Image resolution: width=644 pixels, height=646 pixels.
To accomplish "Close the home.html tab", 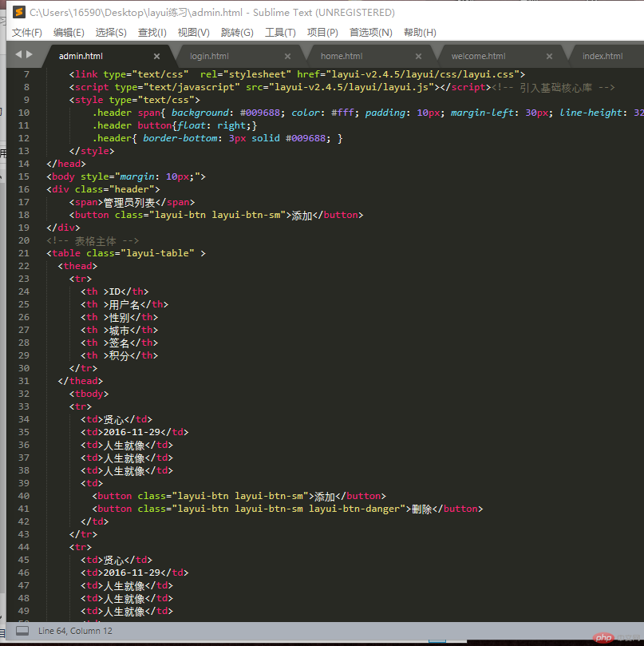I will coord(418,57).
